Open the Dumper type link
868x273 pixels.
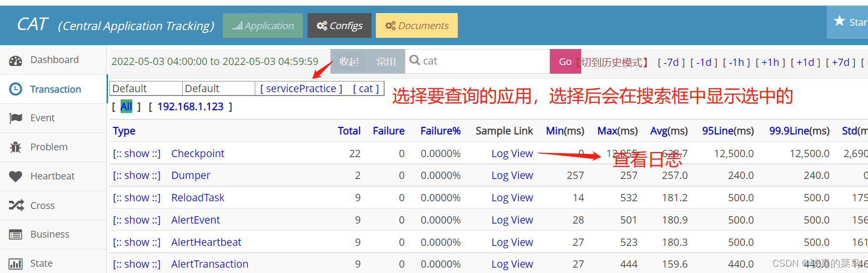pyautogui.click(x=191, y=176)
